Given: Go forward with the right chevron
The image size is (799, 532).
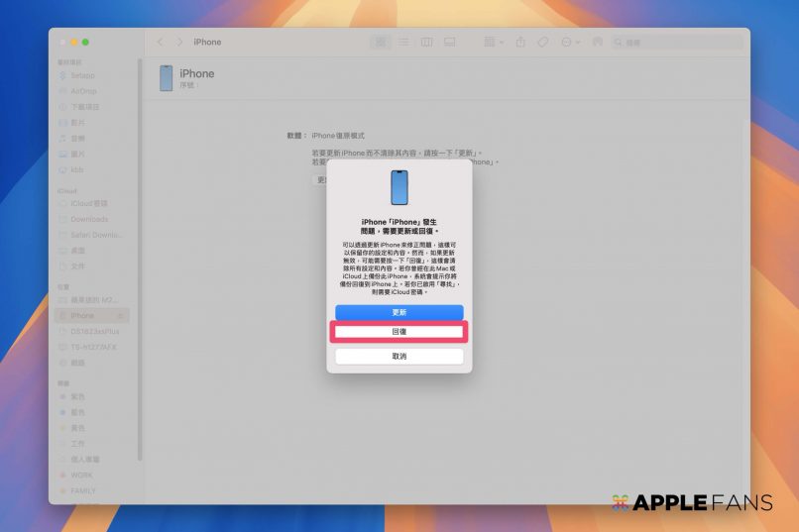Looking at the screenshot, I should (179, 43).
